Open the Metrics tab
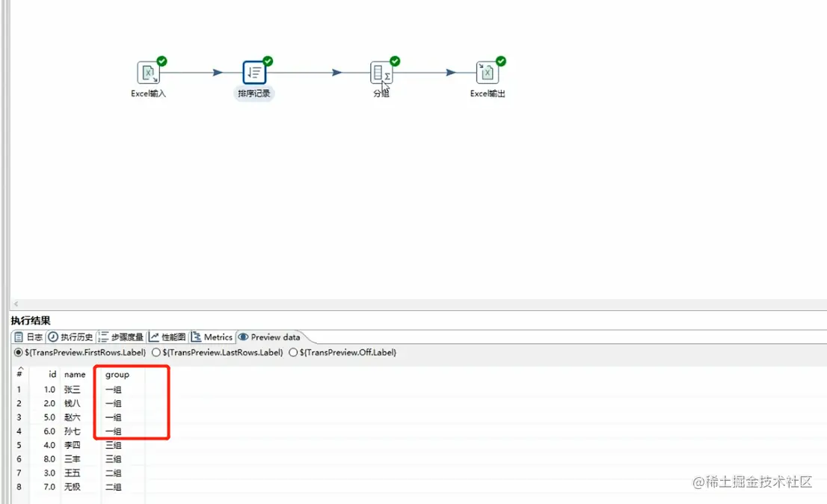Viewport: 827px width, 504px height. [x=212, y=337]
